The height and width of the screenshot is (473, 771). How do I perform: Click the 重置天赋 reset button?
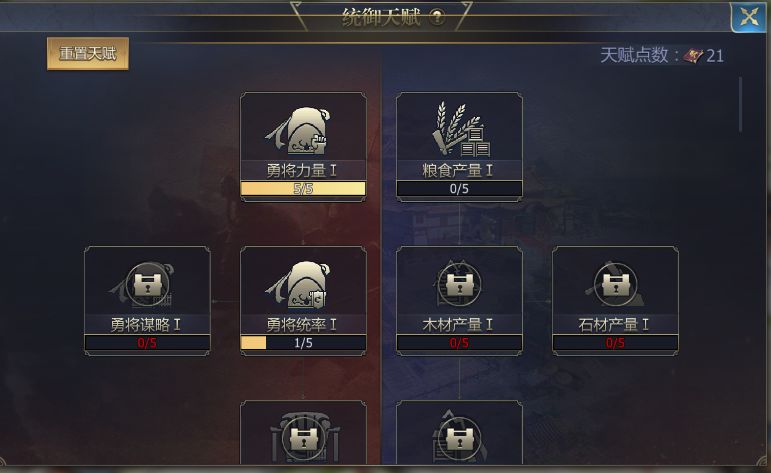tap(88, 54)
